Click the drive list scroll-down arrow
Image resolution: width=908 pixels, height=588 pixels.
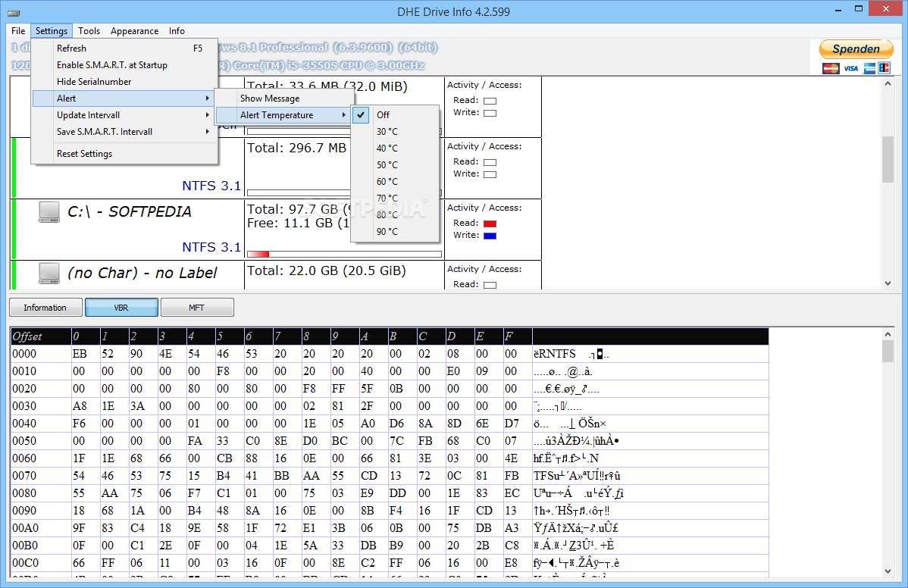[x=888, y=283]
